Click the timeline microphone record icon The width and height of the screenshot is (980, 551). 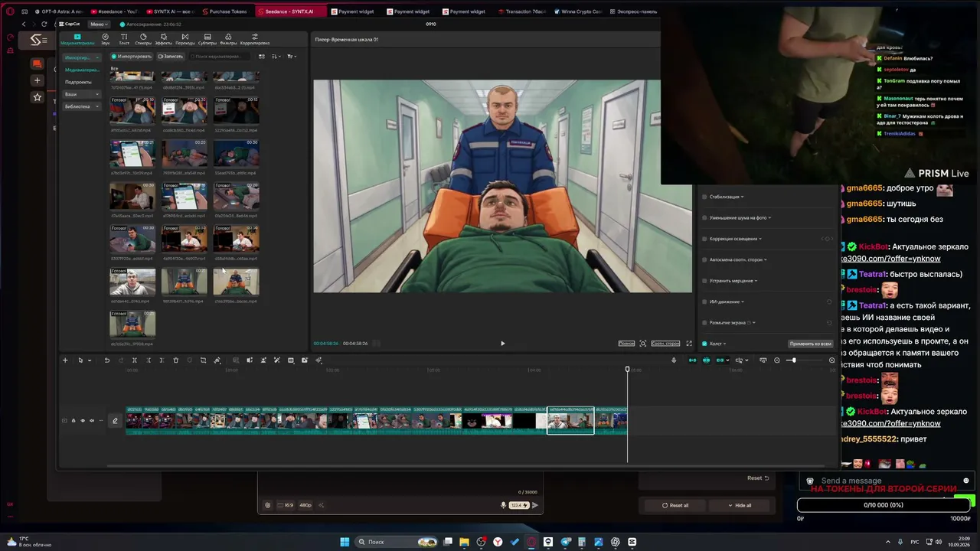pos(674,360)
